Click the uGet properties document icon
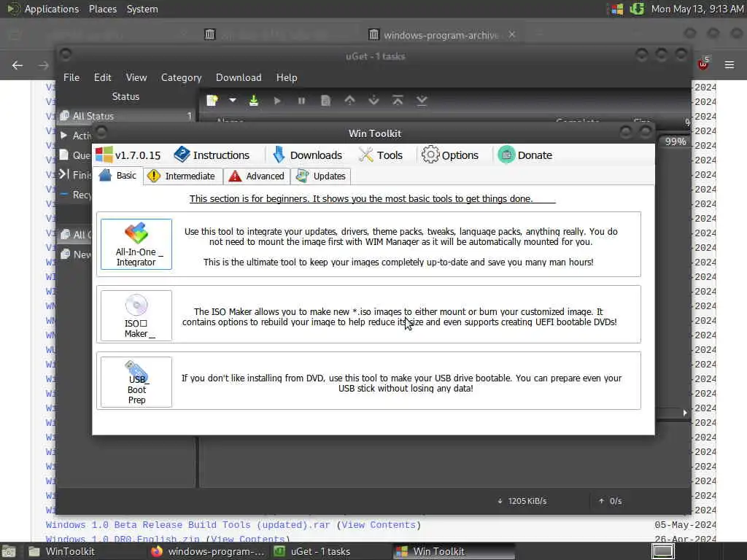 coord(326,101)
